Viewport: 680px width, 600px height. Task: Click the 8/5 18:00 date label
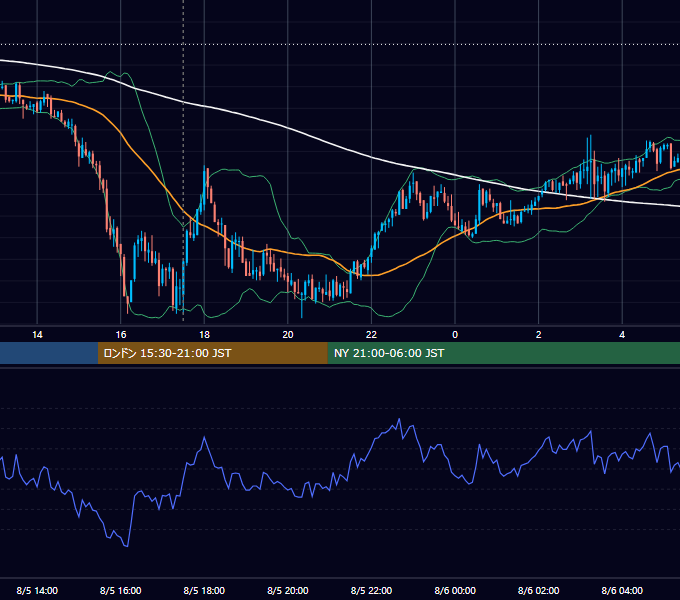[x=204, y=591]
